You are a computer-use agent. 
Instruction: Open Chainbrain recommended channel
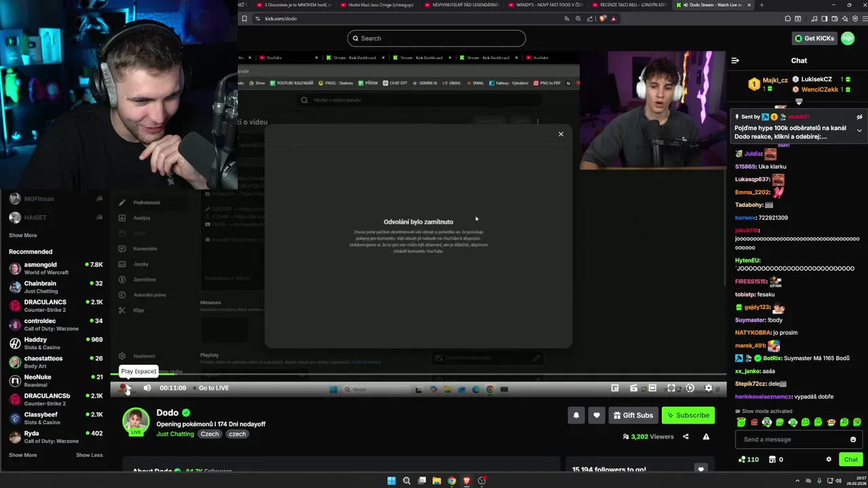(56, 287)
